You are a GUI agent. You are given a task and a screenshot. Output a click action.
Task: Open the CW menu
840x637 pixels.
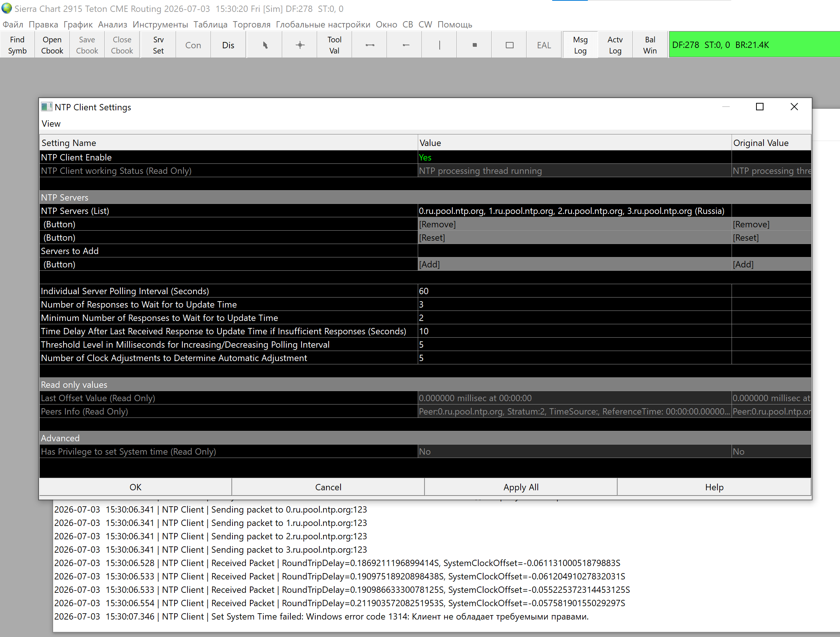(x=425, y=24)
